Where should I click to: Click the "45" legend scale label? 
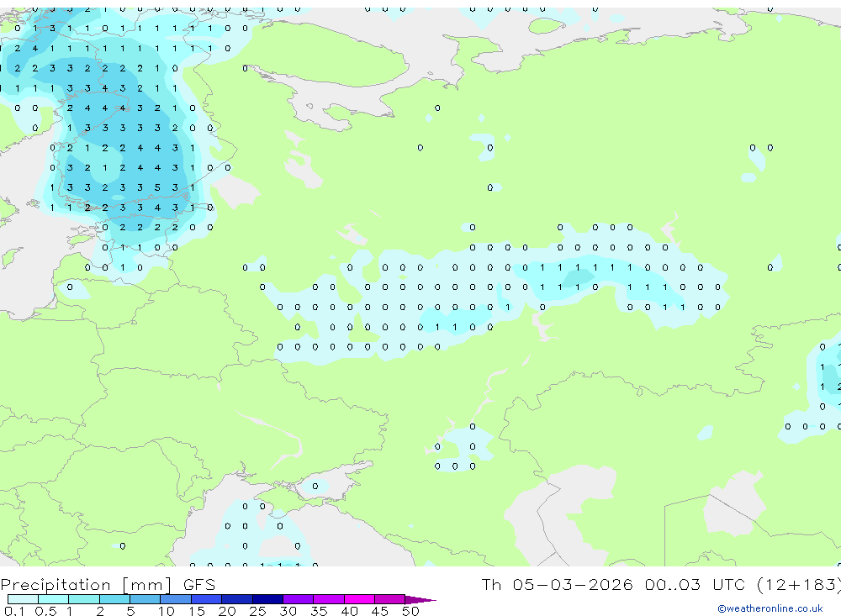(x=380, y=611)
